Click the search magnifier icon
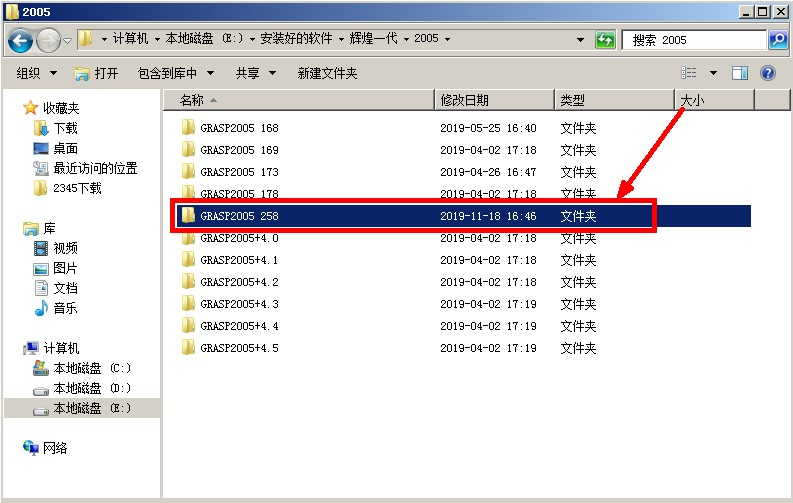This screenshot has width=793, height=503. tap(778, 40)
